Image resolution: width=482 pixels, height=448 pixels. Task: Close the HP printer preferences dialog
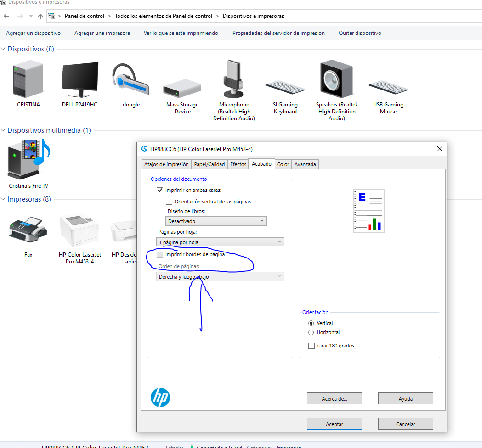440,149
